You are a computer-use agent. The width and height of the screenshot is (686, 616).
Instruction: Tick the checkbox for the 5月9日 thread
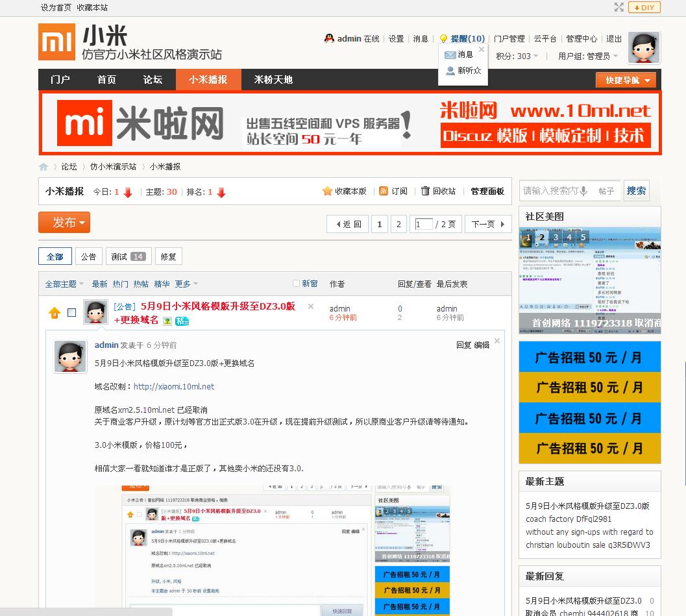coord(72,312)
